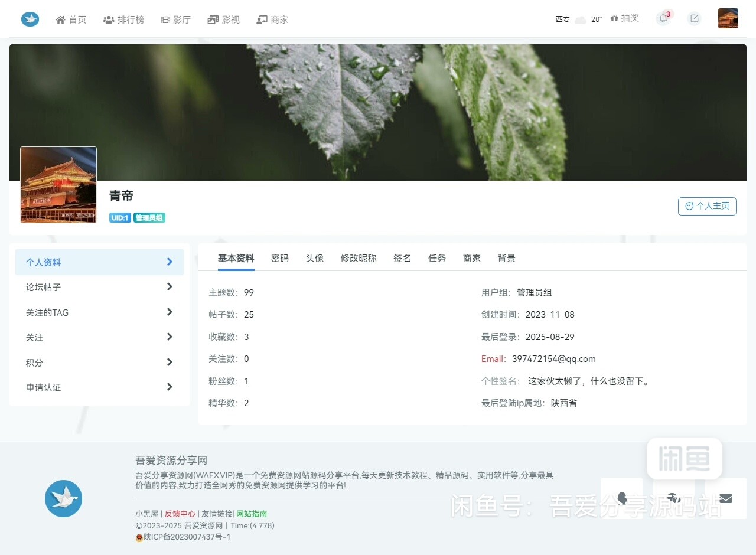
Task: Click the compose post pencil icon
Action: click(x=695, y=18)
